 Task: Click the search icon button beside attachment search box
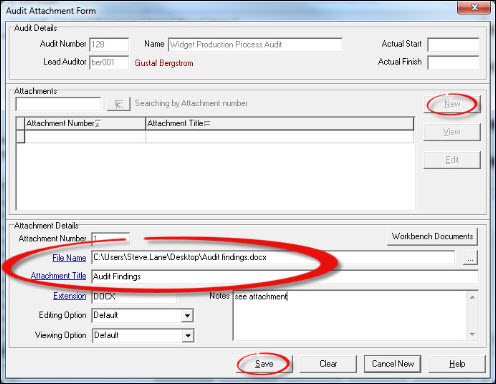tap(119, 104)
